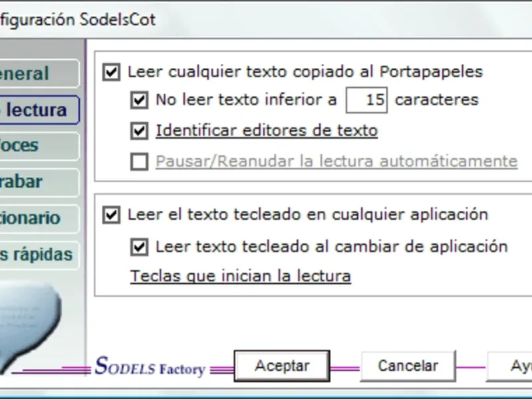Open Teclas que inician la lectura link

pyautogui.click(x=241, y=276)
